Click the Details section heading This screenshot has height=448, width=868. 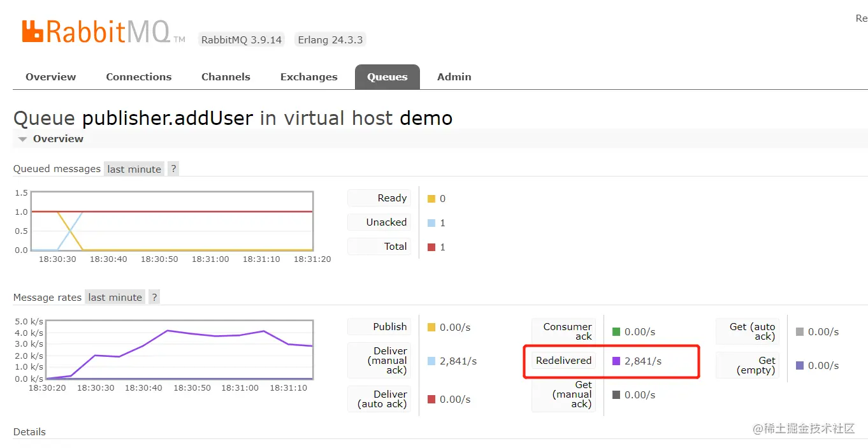click(x=29, y=432)
